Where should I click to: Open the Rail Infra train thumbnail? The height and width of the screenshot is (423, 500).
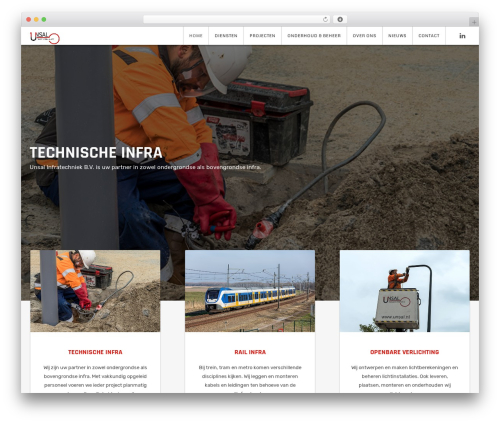point(250,291)
